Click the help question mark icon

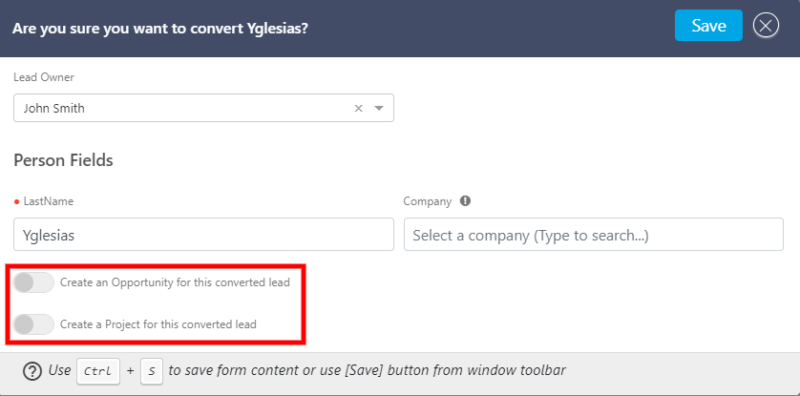coord(32,371)
